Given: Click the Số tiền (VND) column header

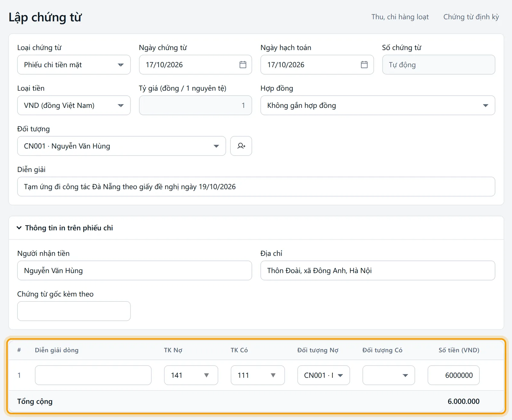Looking at the screenshot, I should coord(459,350).
